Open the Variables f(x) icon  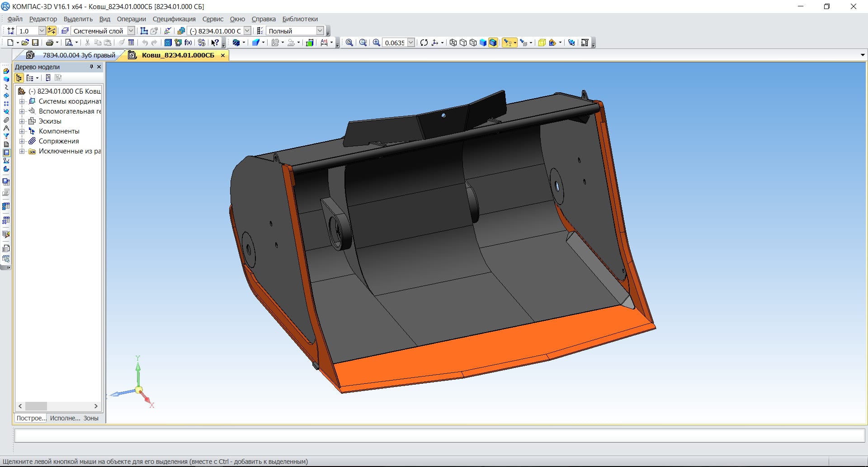[188, 43]
